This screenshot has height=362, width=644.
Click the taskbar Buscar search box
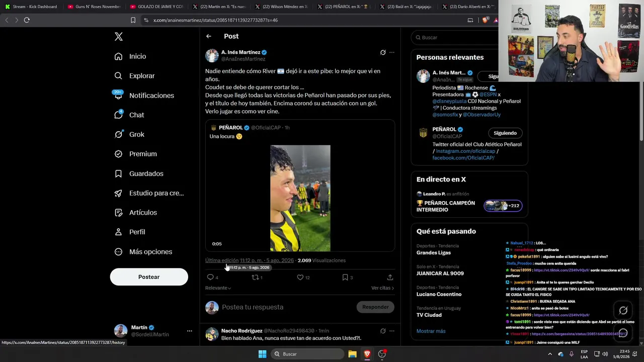[x=308, y=354]
